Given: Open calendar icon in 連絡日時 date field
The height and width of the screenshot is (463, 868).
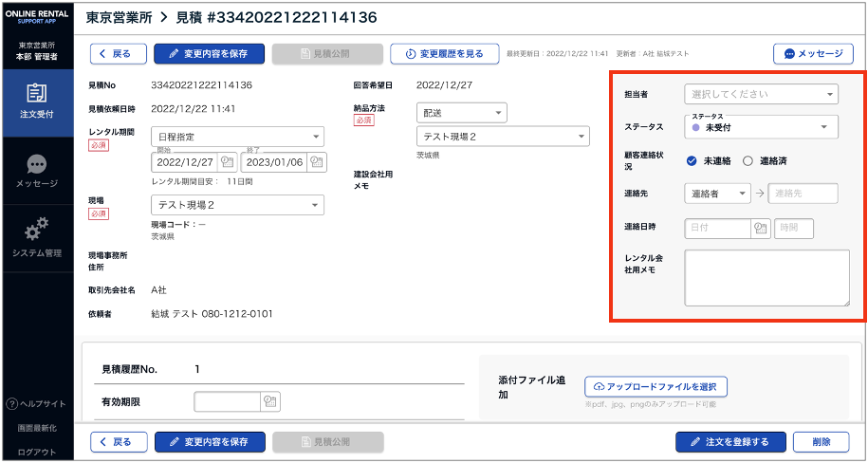Looking at the screenshot, I should coord(759,228).
